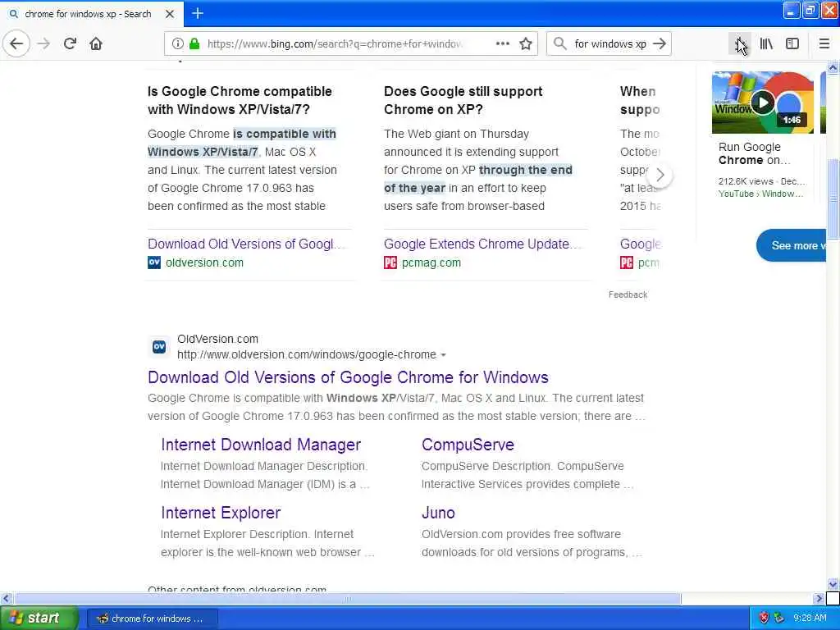Click the second system tray icon
The image size is (840, 630).
[779, 619]
